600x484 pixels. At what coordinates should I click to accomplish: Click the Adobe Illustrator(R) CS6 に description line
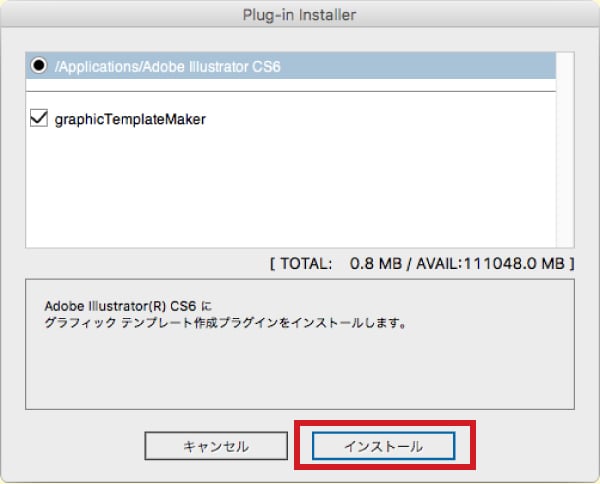[x=128, y=306]
